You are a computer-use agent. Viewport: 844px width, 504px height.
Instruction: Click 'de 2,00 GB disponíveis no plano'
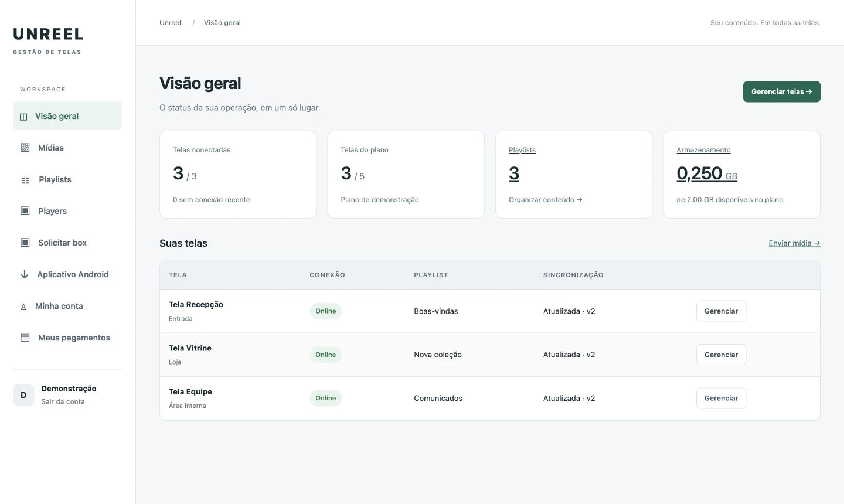730,200
